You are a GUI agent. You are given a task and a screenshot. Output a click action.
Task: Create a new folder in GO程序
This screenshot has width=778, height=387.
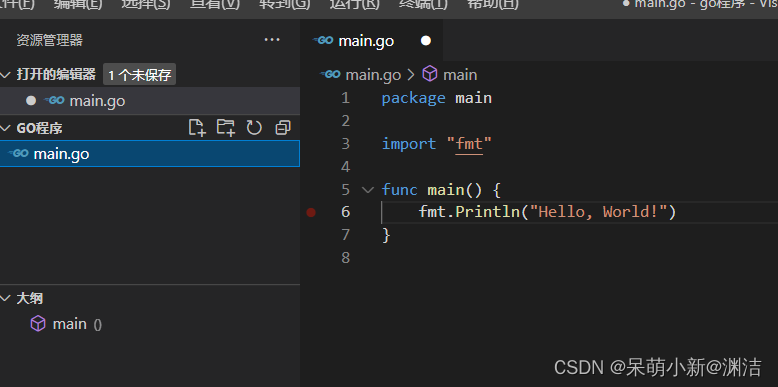coord(226,128)
